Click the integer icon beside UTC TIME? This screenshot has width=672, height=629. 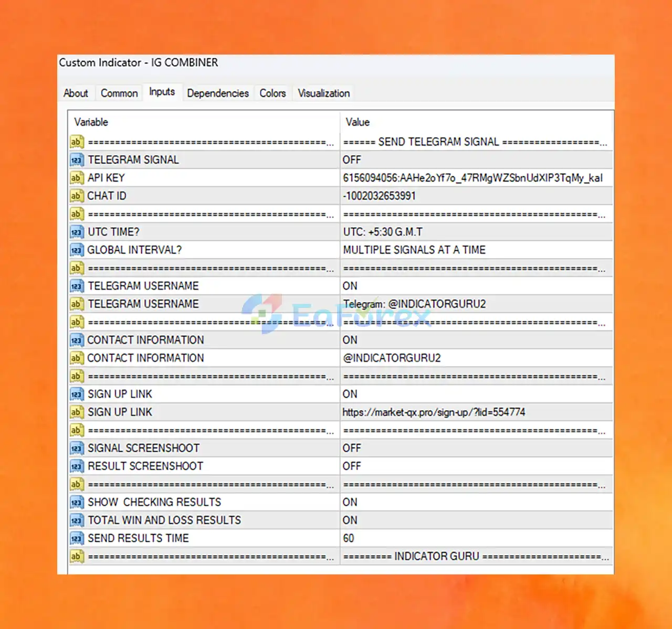coord(77,232)
